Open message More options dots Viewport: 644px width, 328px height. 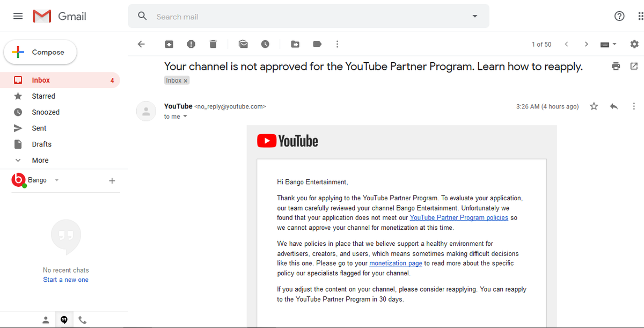[634, 106]
